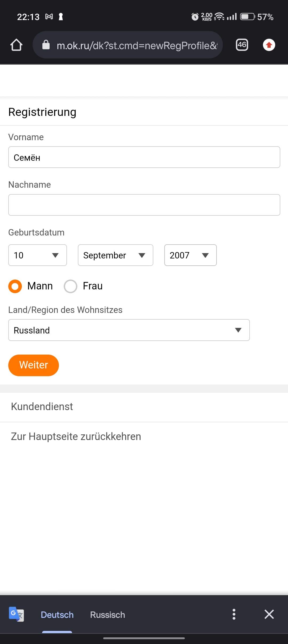Tap the Google Translate icon
Screen dimensions: 288x644
pyautogui.click(x=16, y=614)
